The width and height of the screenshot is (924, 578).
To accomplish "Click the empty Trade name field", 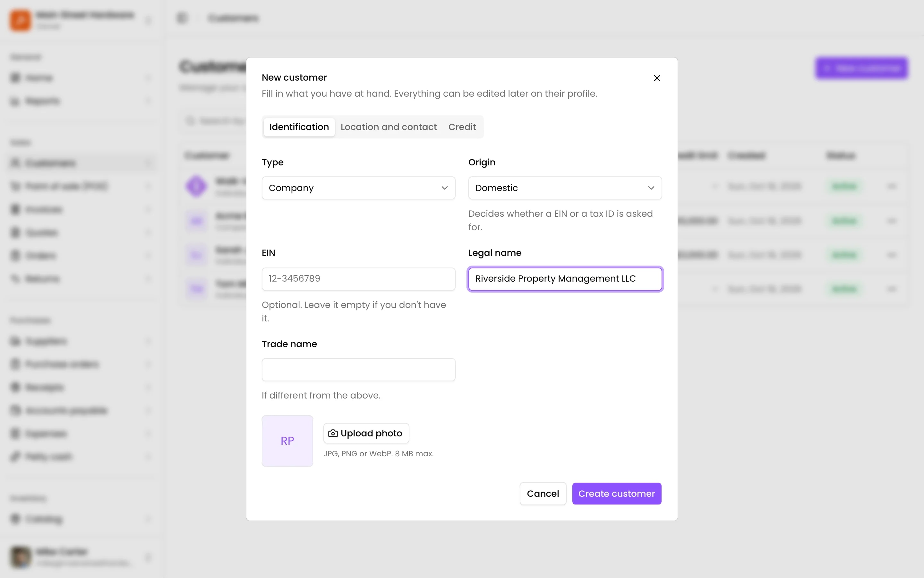I will click(358, 370).
